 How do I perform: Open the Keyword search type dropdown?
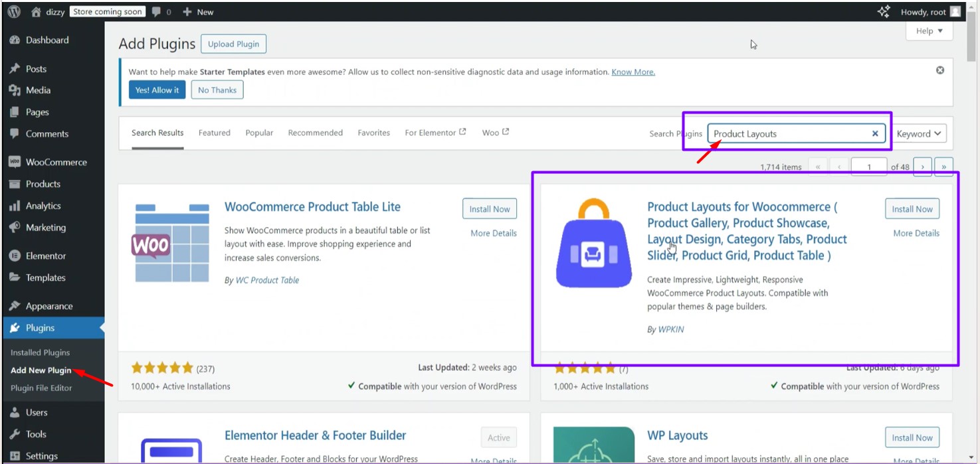point(919,133)
